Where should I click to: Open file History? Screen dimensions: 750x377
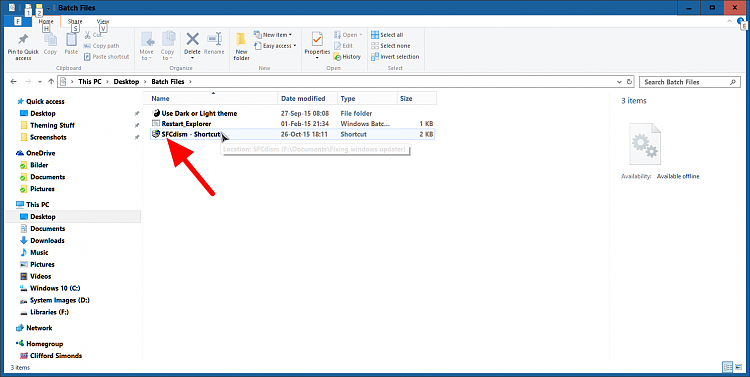(347, 56)
